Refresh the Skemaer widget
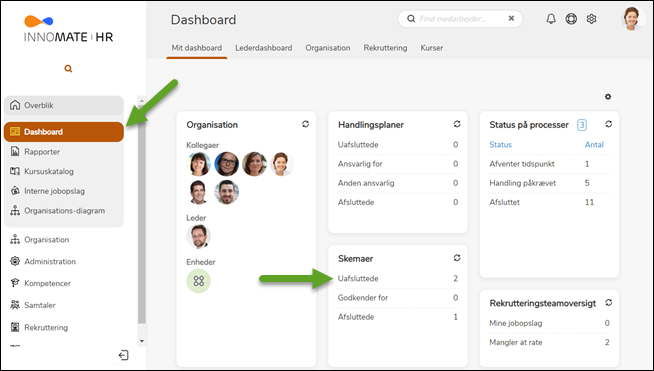Image resolution: width=654 pixels, height=371 pixels. pyautogui.click(x=457, y=258)
